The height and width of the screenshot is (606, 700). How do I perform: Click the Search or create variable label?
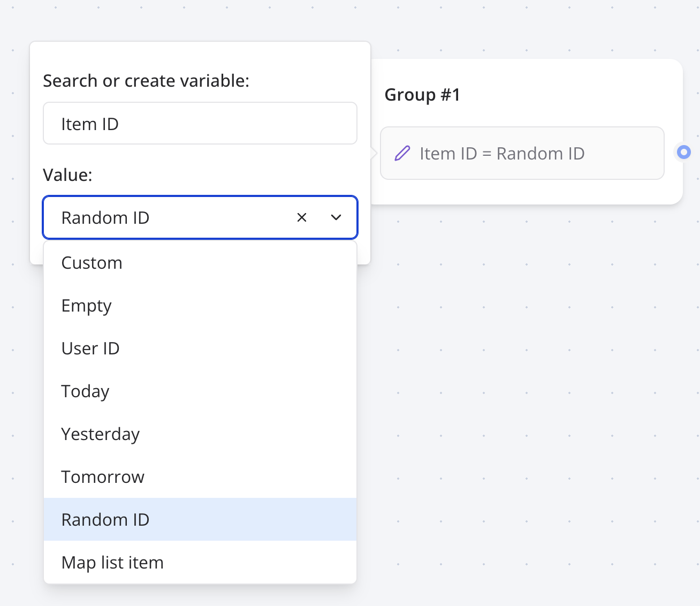click(146, 81)
